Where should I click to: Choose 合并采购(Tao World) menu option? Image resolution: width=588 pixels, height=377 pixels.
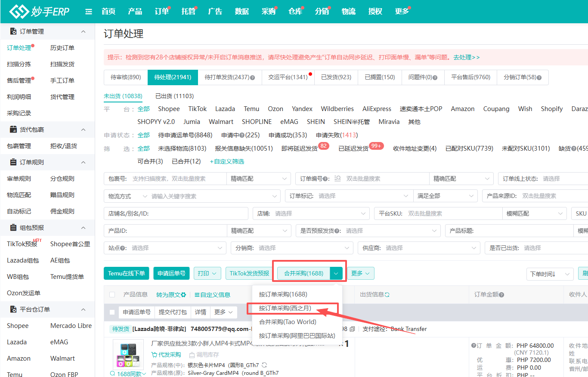[x=288, y=322]
